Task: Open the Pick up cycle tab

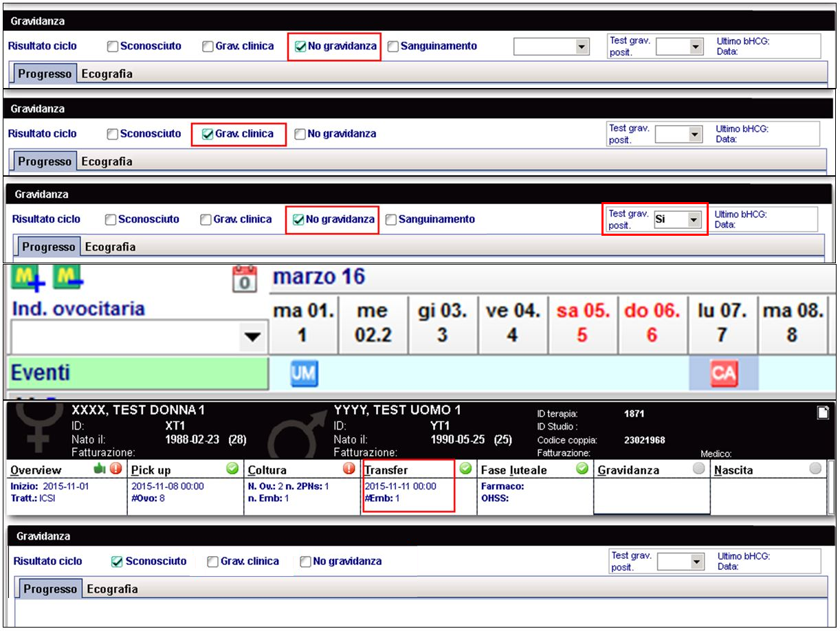Action: coord(151,470)
